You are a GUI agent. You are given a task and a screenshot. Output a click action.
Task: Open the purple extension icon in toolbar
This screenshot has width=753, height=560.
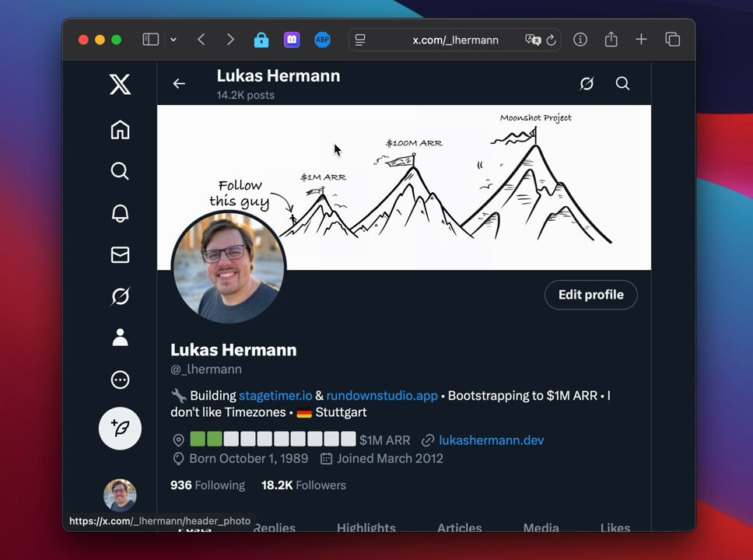point(292,40)
